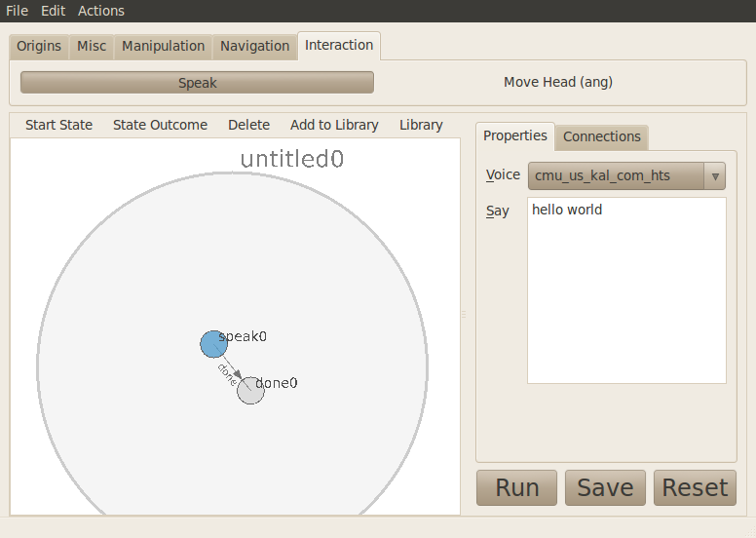Switch to the Misc tab
756x538 pixels.
coord(92,46)
